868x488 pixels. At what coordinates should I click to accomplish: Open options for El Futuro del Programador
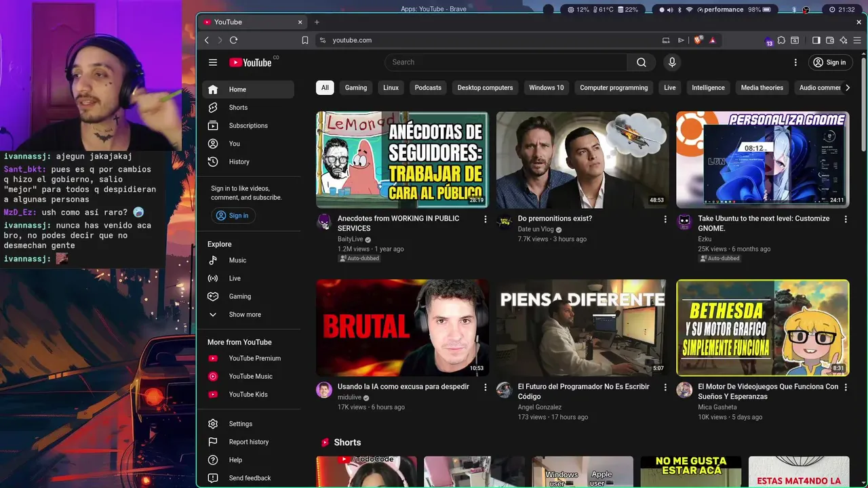665,387
